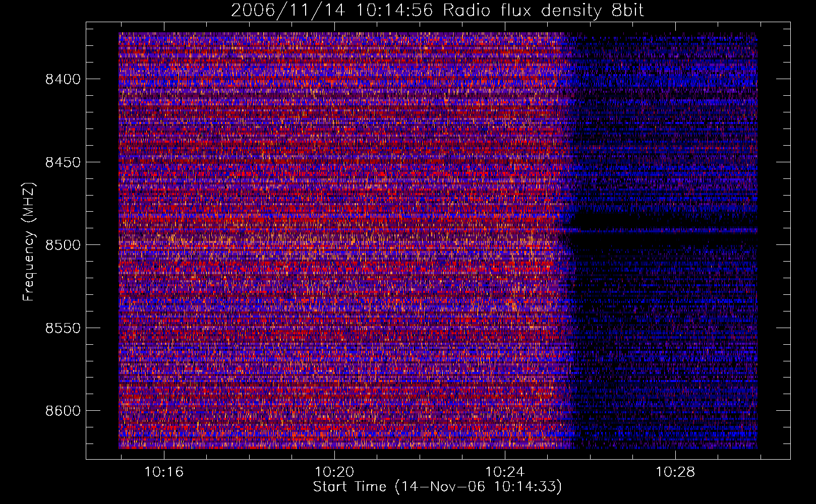Click the 8550 frequency tick label
Image resolution: width=816 pixels, height=504 pixels.
click(63, 328)
